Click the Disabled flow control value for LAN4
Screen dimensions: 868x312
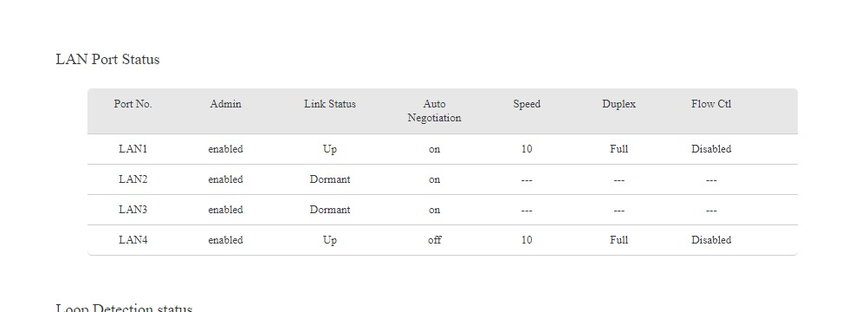pos(711,240)
